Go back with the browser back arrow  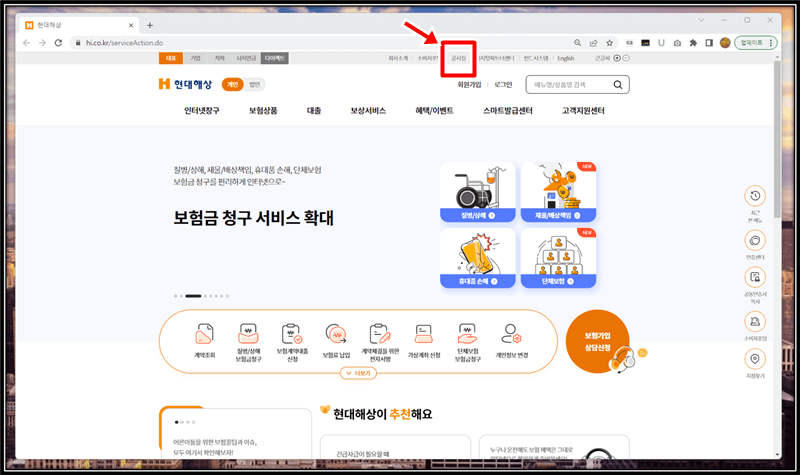coord(27,43)
